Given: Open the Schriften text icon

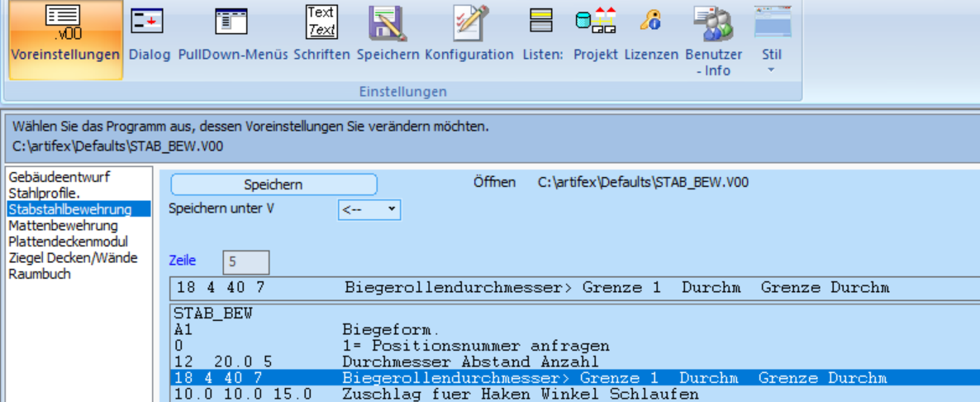Looking at the screenshot, I should click(321, 22).
